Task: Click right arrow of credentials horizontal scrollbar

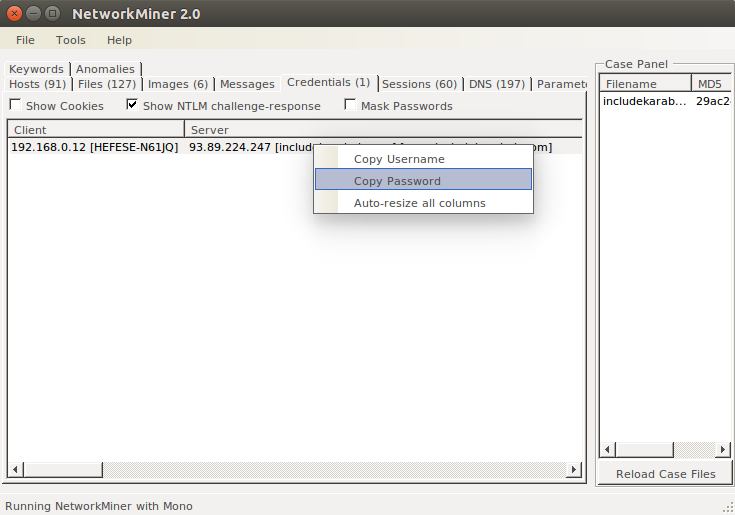Action: coord(574,469)
